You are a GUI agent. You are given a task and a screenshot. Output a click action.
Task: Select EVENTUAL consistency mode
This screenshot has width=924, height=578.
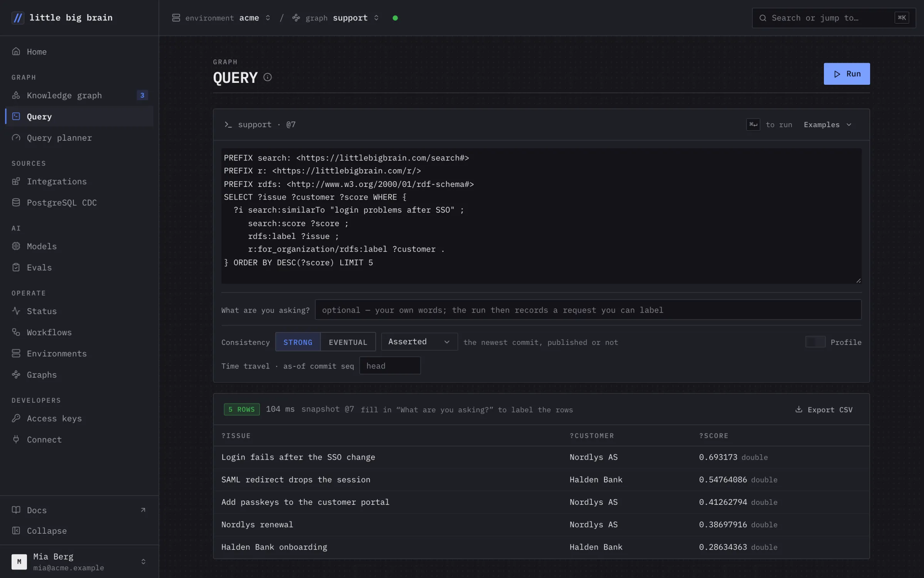click(348, 342)
